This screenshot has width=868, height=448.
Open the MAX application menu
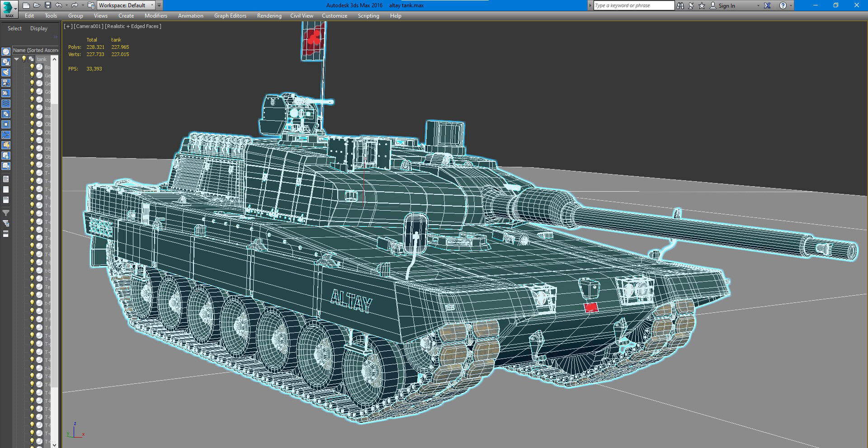pos(9,9)
